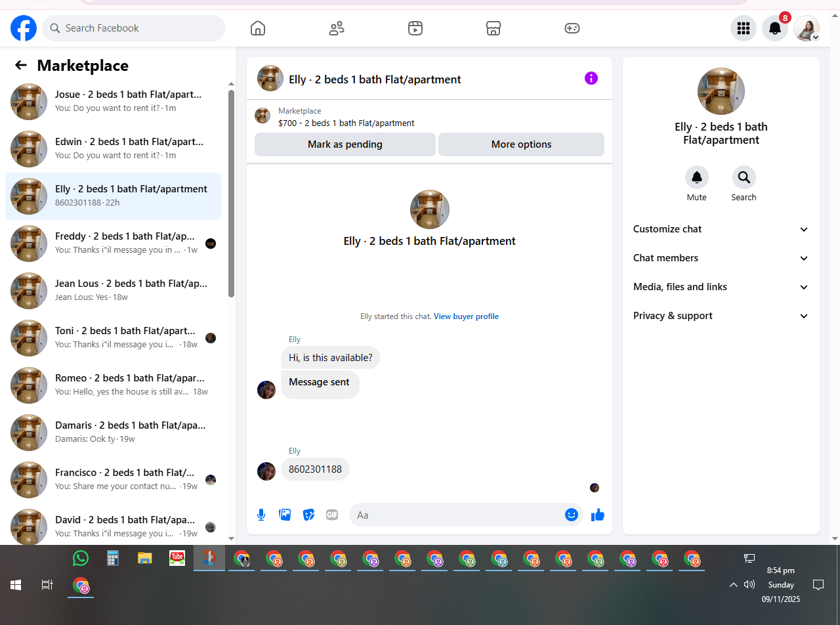Open the account profile picture menu
The height and width of the screenshot is (625, 840).
[x=807, y=28]
